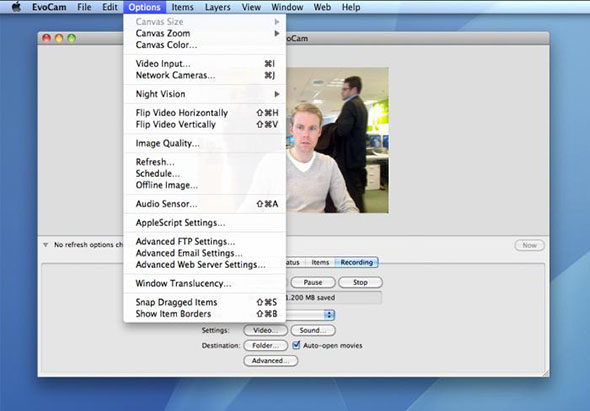
Task: Open the EvoCam application menu
Action: coord(49,7)
